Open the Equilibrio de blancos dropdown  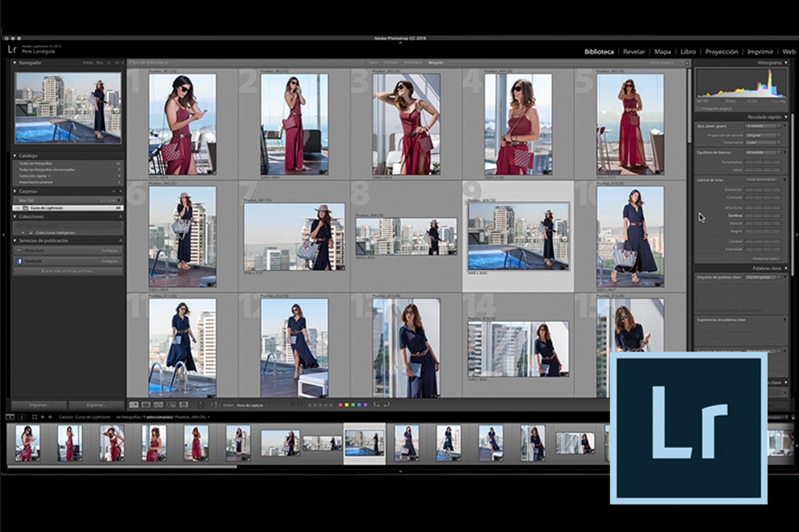coord(762,152)
